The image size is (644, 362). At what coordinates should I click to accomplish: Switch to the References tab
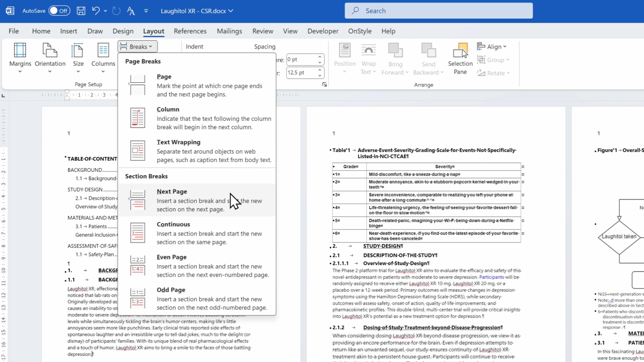pyautogui.click(x=190, y=31)
